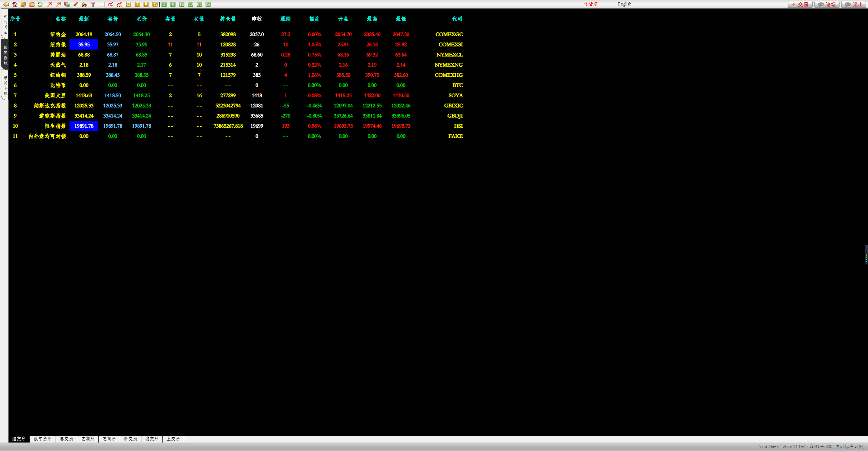The width and height of the screenshot is (868, 451).
Task: Switch to the 上交所 bottom tab
Action: tap(173, 439)
